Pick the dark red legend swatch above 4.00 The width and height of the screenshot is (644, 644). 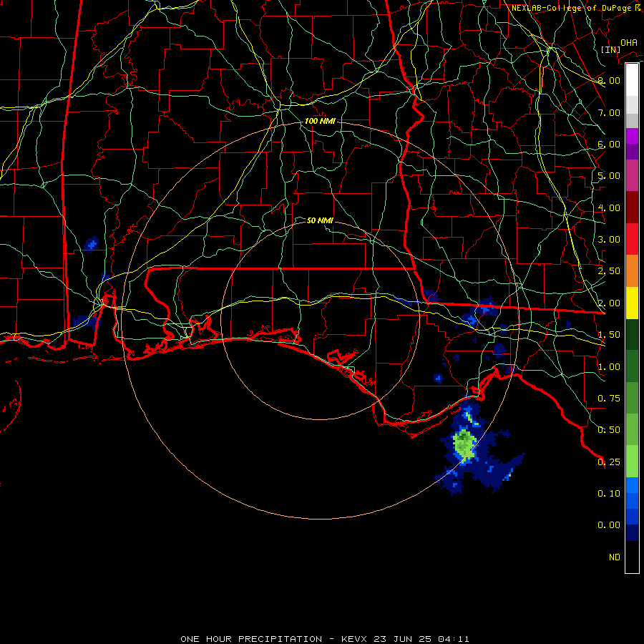point(632,208)
